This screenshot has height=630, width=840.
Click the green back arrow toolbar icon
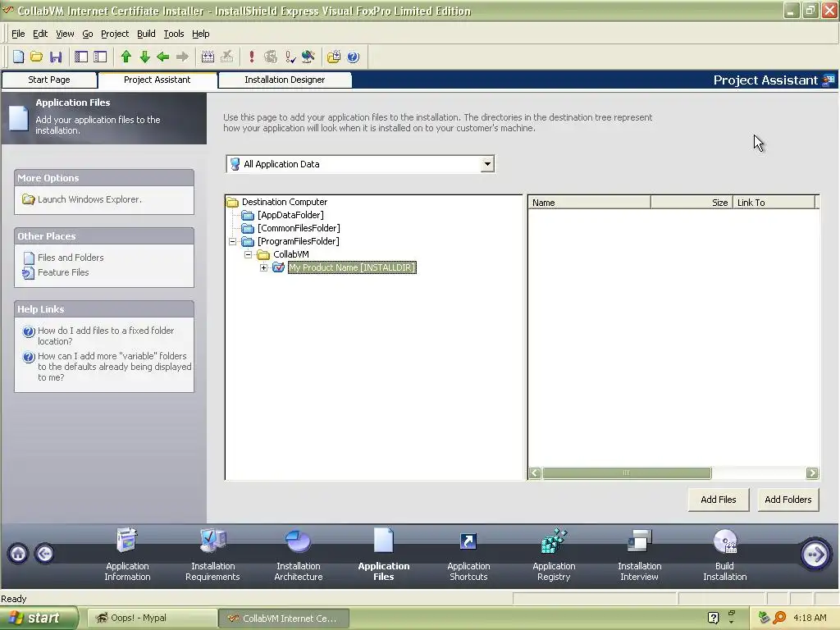(x=163, y=57)
